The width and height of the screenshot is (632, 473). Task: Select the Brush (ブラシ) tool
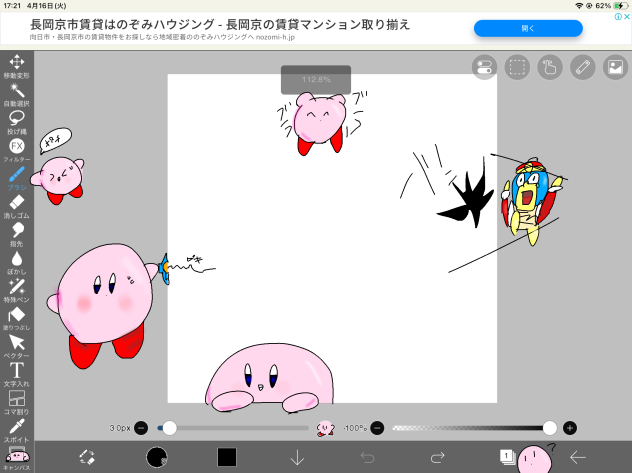click(17, 178)
